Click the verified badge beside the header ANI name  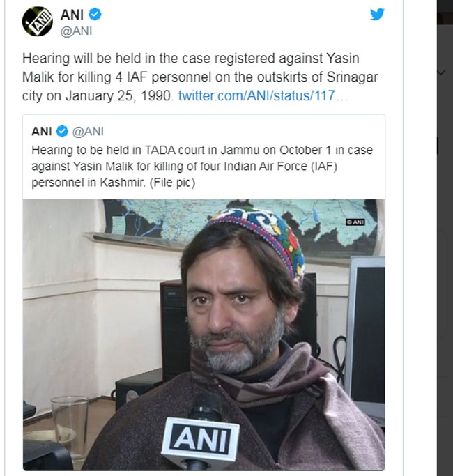[x=97, y=15]
